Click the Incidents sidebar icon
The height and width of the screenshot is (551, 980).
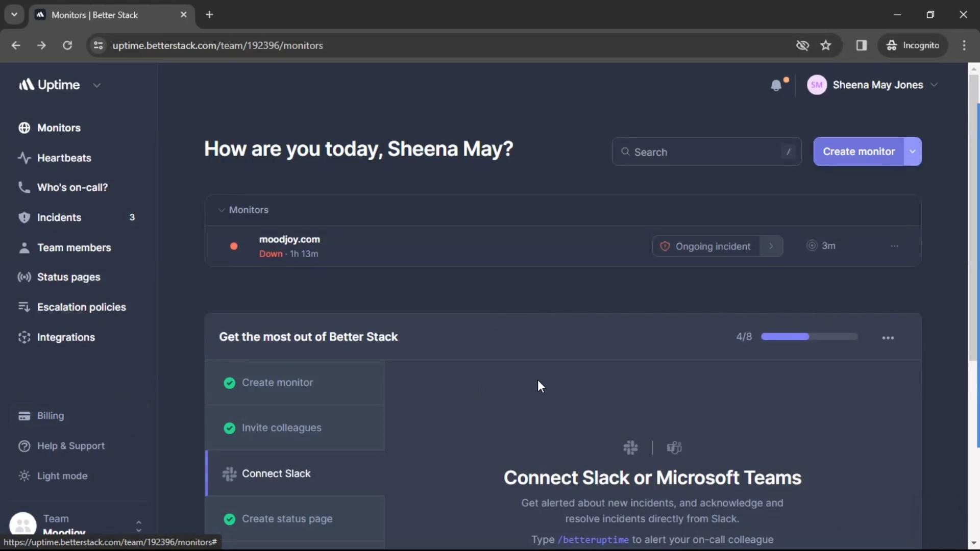[x=23, y=218]
